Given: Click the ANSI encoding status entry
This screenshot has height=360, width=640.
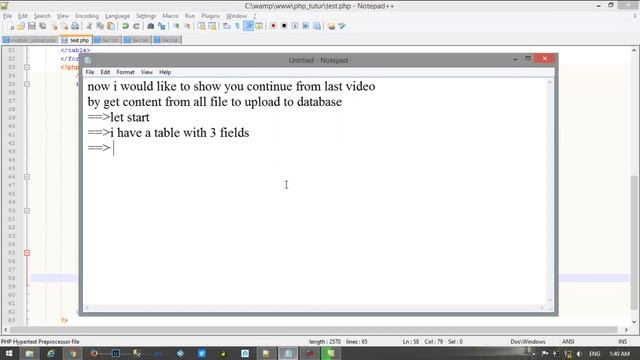Looking at the screenshot, I should pos(568,342).
